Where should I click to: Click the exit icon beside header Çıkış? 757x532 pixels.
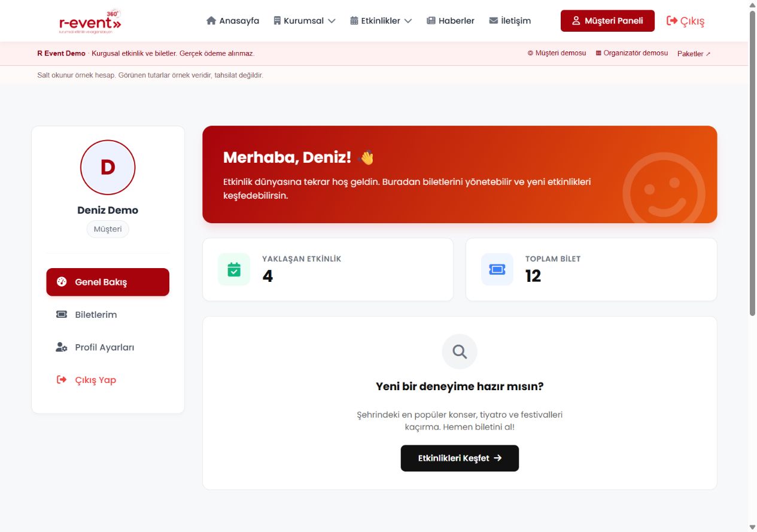[x=672, y=21]
